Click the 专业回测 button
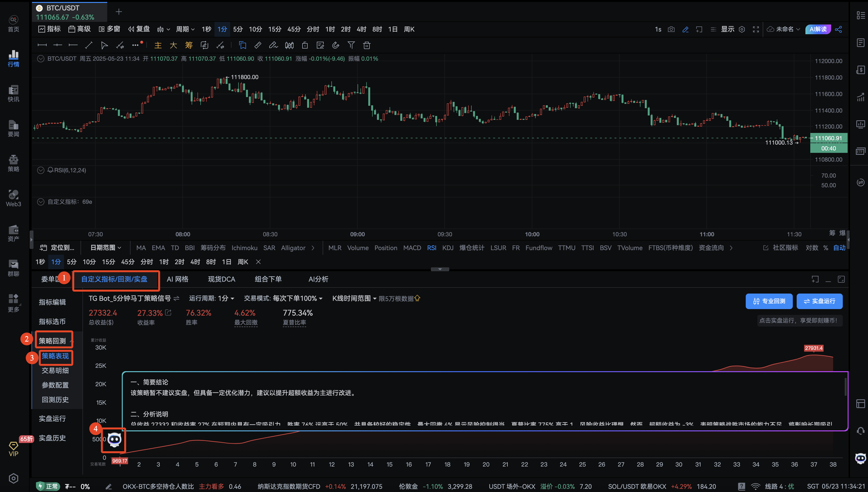Image resolution: width=868 pixels, height=492 pixels. 769,301
